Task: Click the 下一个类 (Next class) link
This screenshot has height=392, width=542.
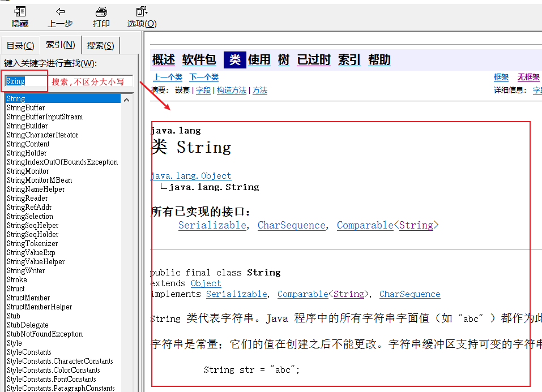Action: [x=204, y=77]
